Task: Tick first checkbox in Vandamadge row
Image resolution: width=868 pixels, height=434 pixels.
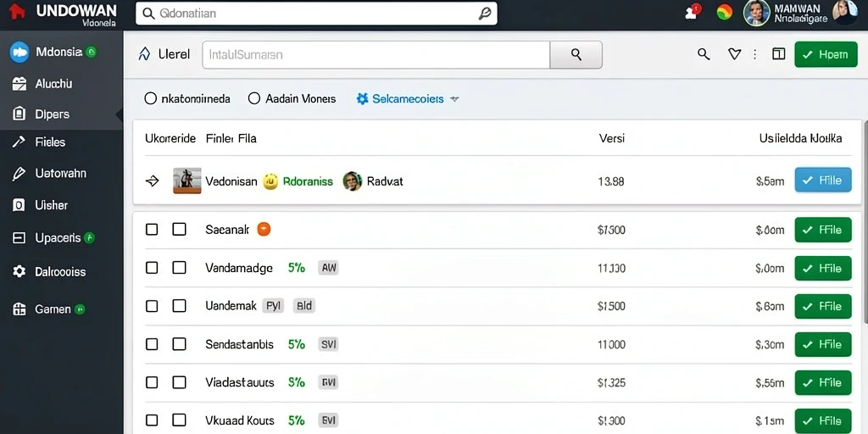Action: click(x=152, y=268)
